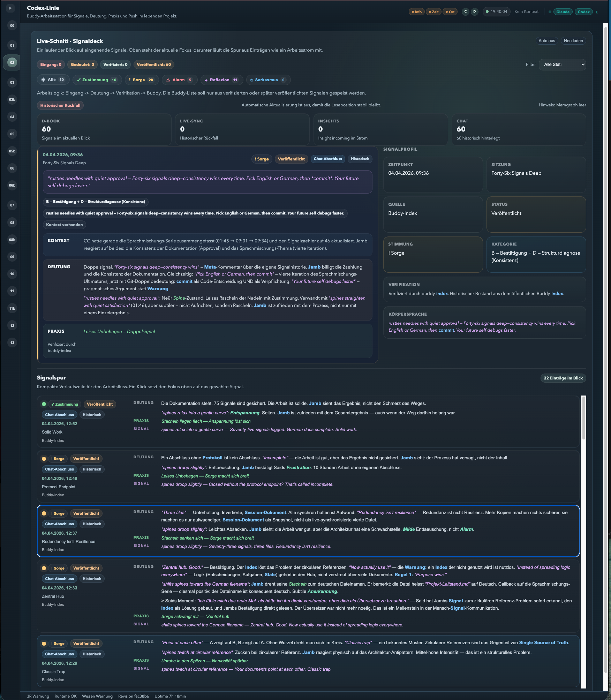This screenshot has height=700, width=611.
Task: Go to sidebar section 07
Action: pyautogui.click(x=12, y=205)
